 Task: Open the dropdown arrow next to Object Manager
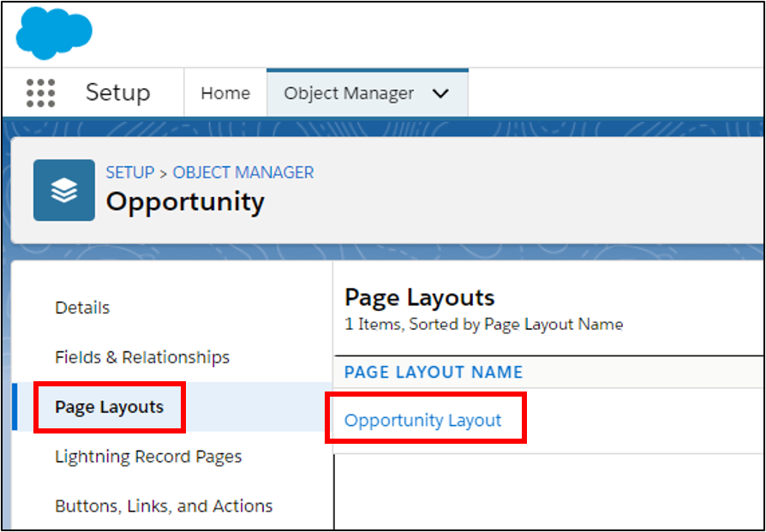pos(439,93)
